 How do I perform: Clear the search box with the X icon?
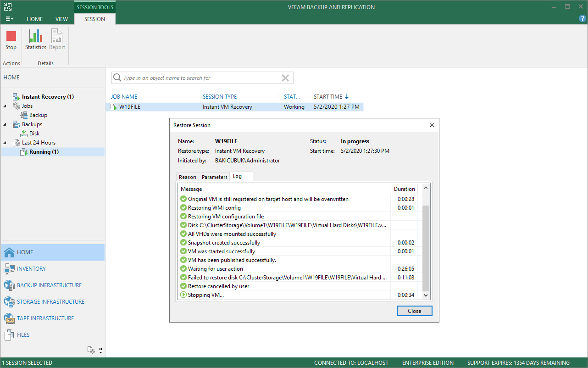point(285,78)
